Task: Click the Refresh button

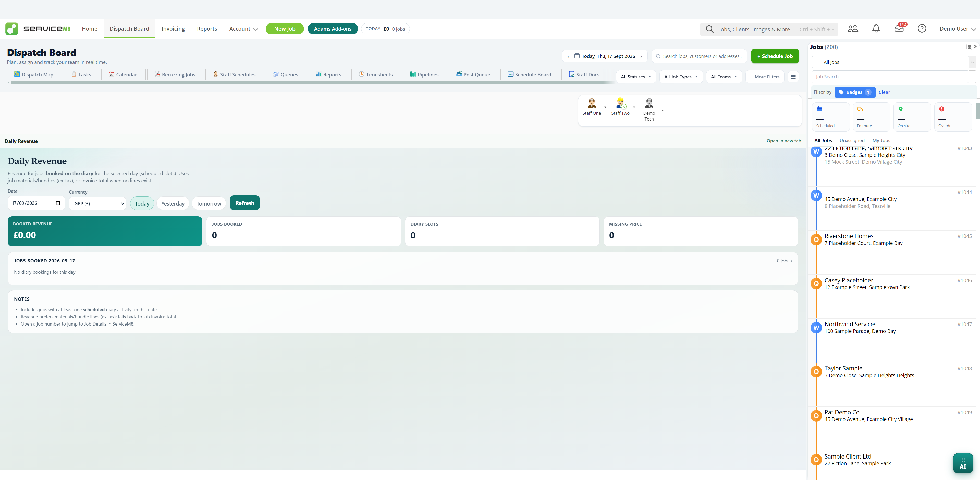Action: (x=245, y=203)
